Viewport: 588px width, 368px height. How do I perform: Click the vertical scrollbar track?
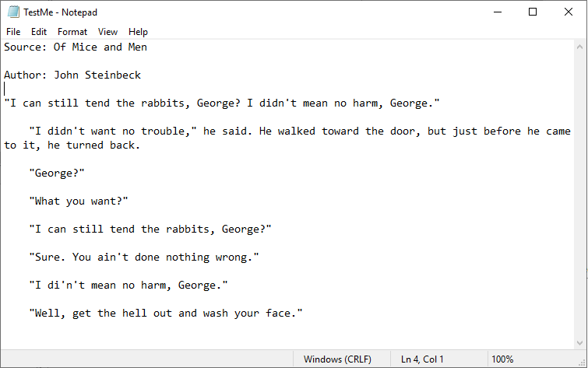coord(580,195)
